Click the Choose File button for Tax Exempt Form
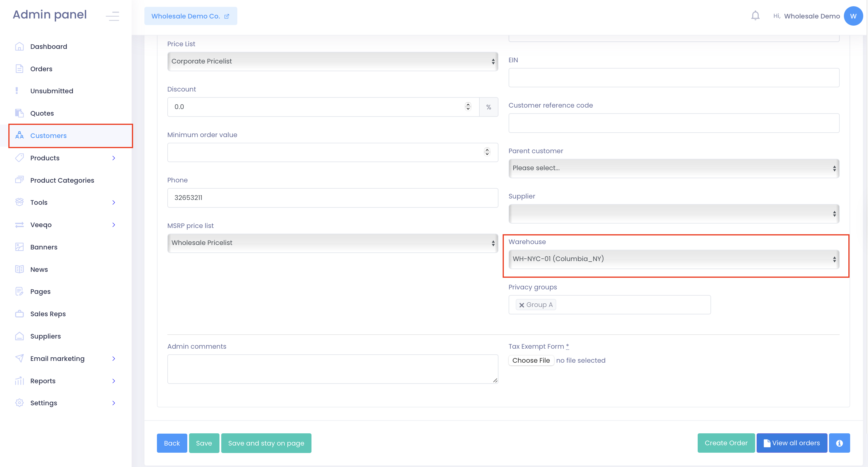 pos(531,360)
